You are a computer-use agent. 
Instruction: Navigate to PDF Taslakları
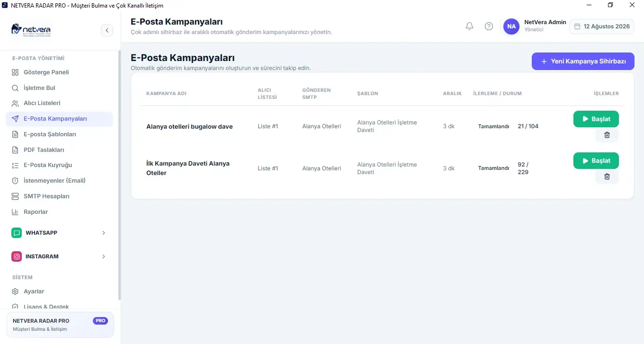tap(59, 150)
